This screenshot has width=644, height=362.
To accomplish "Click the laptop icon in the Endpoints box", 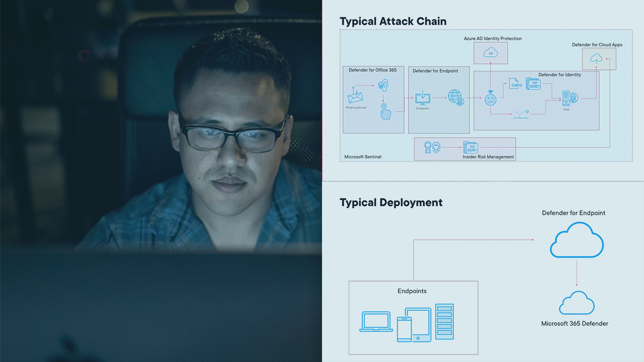I will pos(376,322).
